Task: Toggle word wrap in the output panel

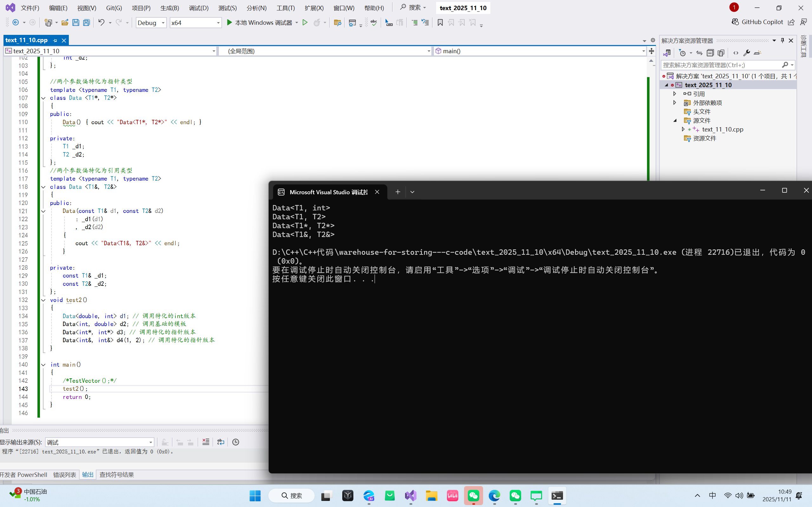Action: click(220, 442)
